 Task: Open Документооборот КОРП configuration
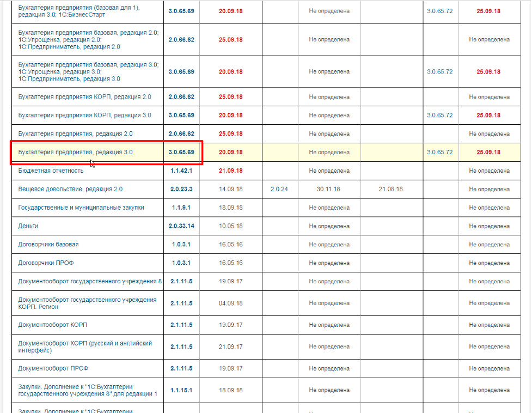pyautogui.click(x=53, y=324)
